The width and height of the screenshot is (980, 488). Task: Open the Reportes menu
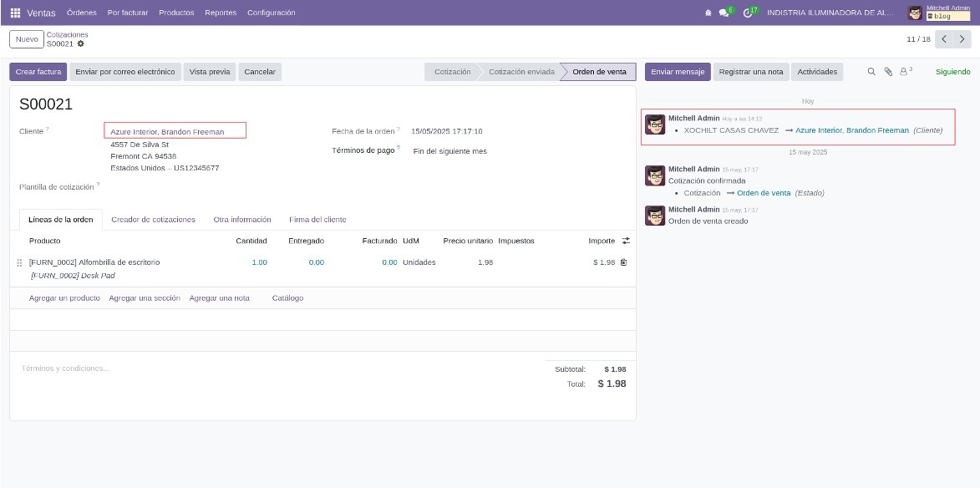point(221,13)
